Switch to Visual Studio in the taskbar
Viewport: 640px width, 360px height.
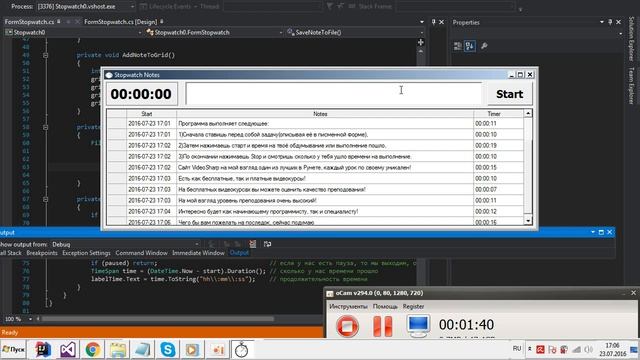pos(68,349)
